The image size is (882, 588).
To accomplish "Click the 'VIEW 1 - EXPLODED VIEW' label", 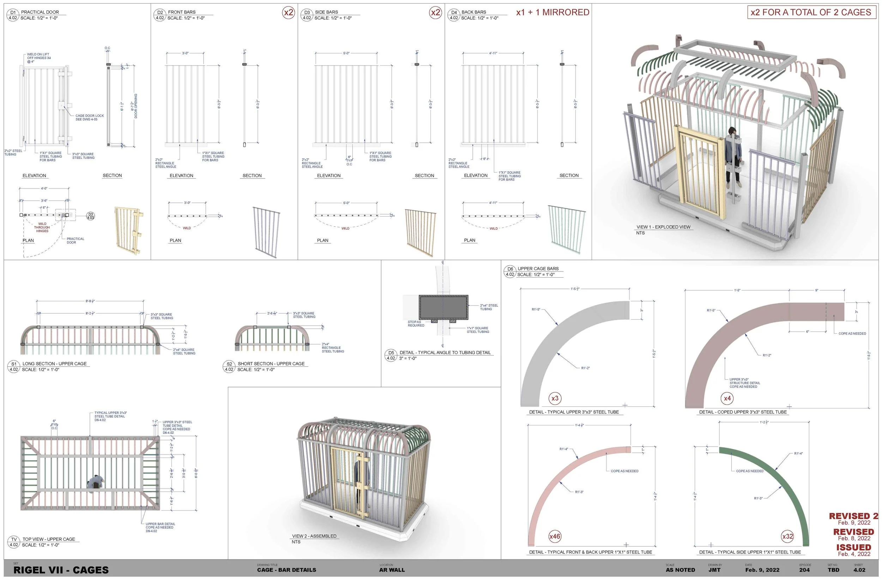I will coord(663,227).
